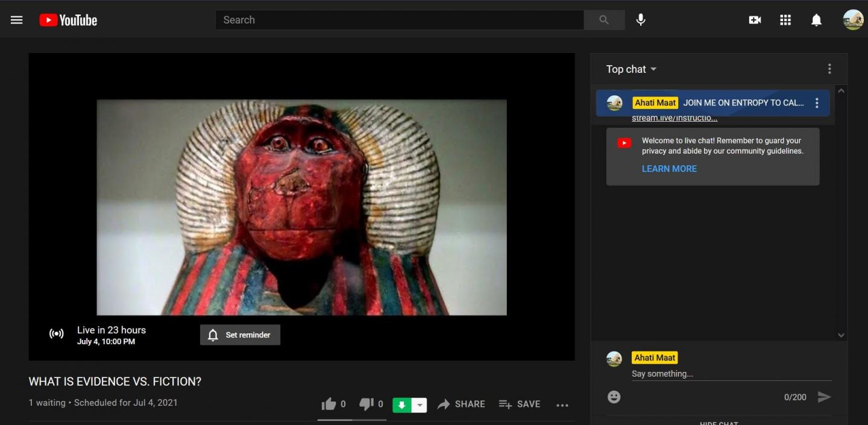Viewport: 868px width, 425px height.
Task: Click the search magnifier button
Action: [604, 20]
